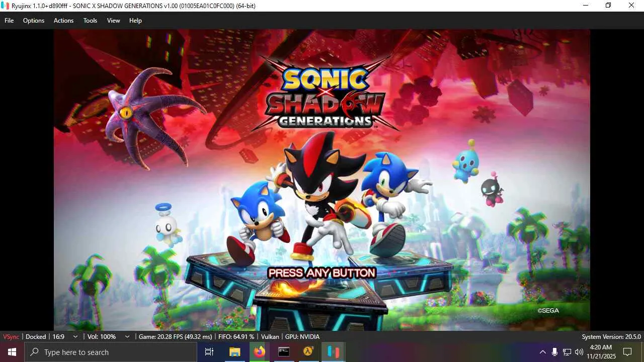
Task: Open the orange lambda app on taskbar
Action: [308, 352]
